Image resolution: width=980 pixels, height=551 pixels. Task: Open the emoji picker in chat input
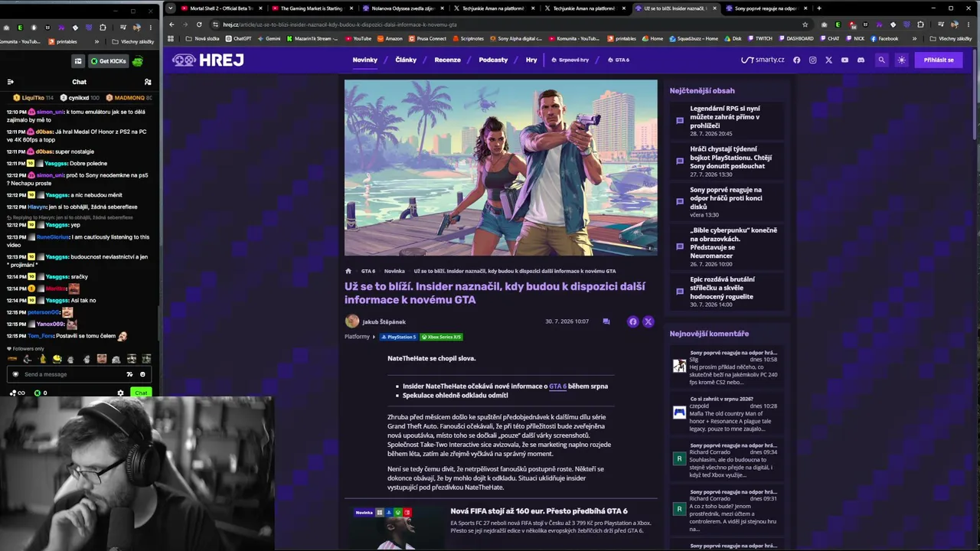click(142, 374)
